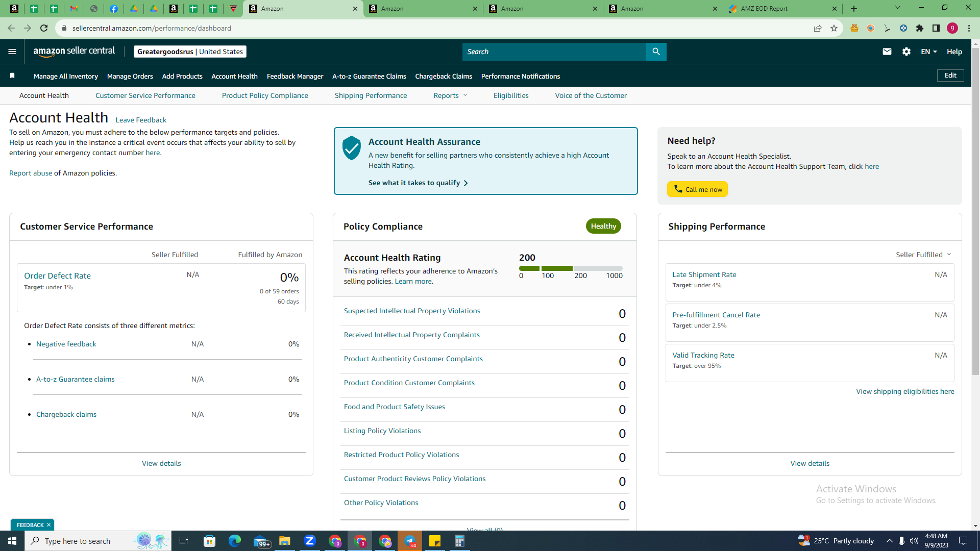980x551 pixels.
Task: Click the share page icon in address bar
Action: pos(818,28)
